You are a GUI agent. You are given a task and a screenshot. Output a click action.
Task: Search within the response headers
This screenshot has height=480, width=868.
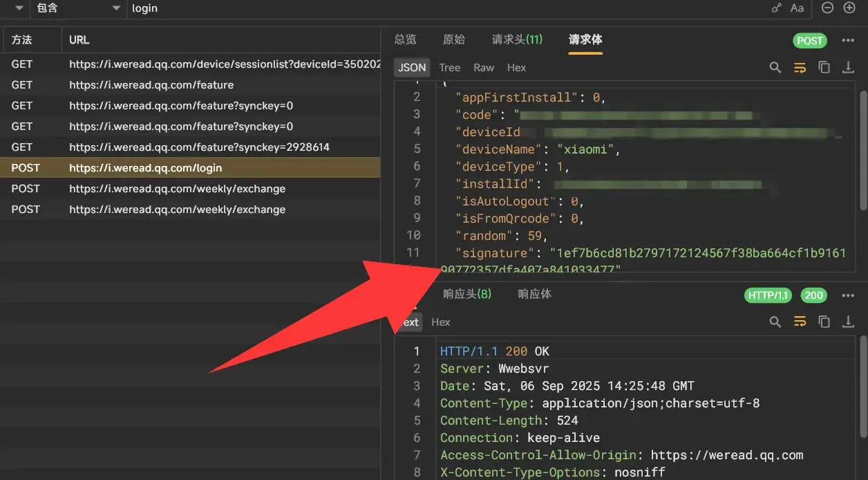coord(775,322)
